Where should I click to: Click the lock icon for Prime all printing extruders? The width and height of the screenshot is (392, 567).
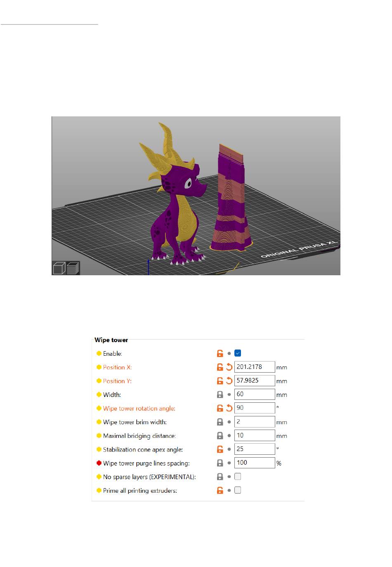[x=220, y=490]
